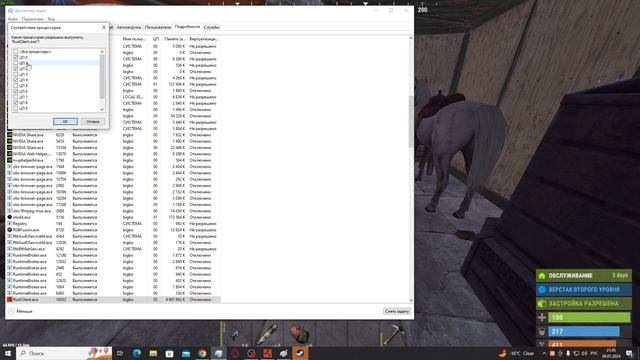640x360 pixels.
Task: Select the "RustClient.exe" name cell
Action: [x=25, y=300]
